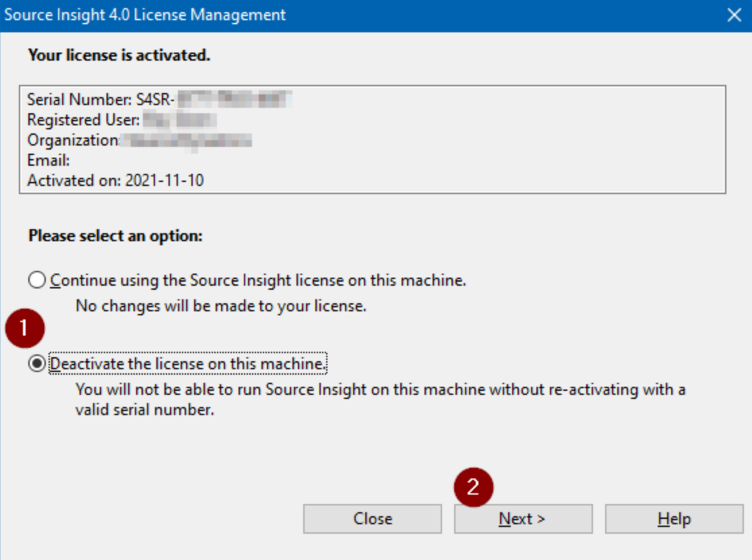752x560 pixels.
Task: Click the Your license is activated heading
Action: pyautogui.click(x=119, y=55)
